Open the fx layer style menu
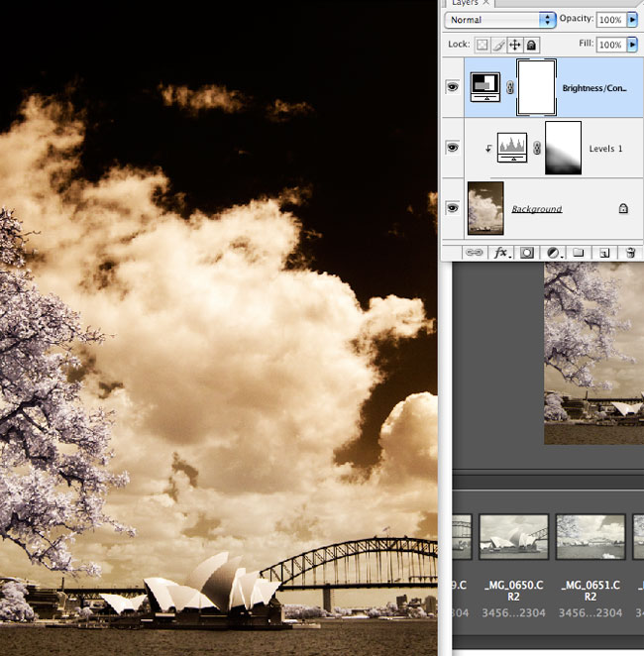The width and height of the screenshot is (644, 656). [x=500, y=253]
